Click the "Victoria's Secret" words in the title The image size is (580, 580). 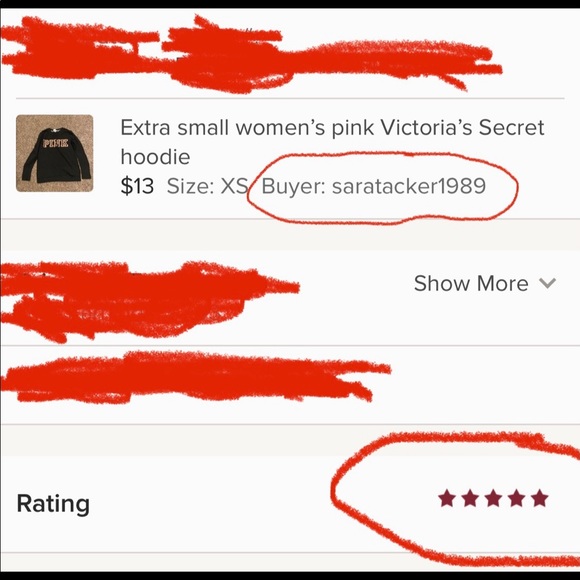[x=462, y=128]
